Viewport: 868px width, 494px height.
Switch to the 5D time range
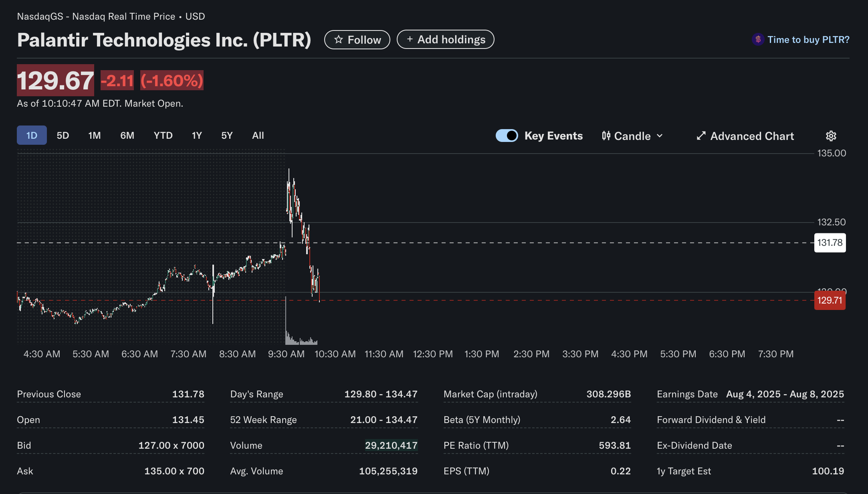tap(63, 135)
